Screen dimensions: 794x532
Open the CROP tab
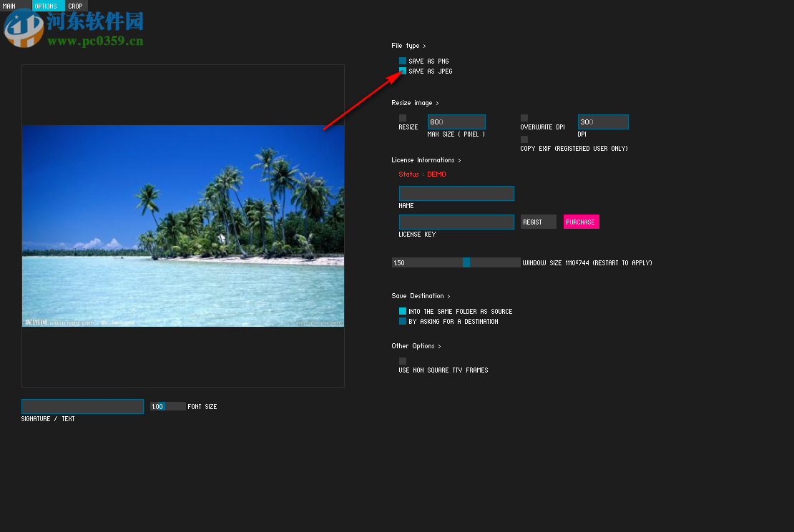click(76, 6)
